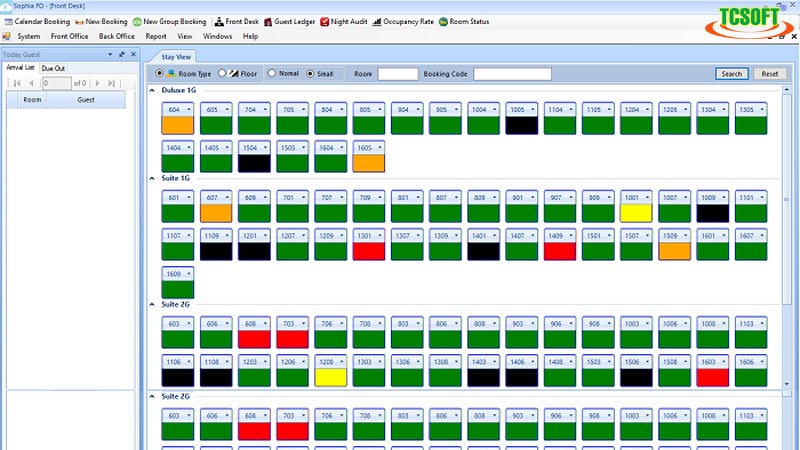The height and width of the screenshot is (450, 800).
Task: Click the page number box in guest list
Action: pyautogui.click(x=57, y=83)
